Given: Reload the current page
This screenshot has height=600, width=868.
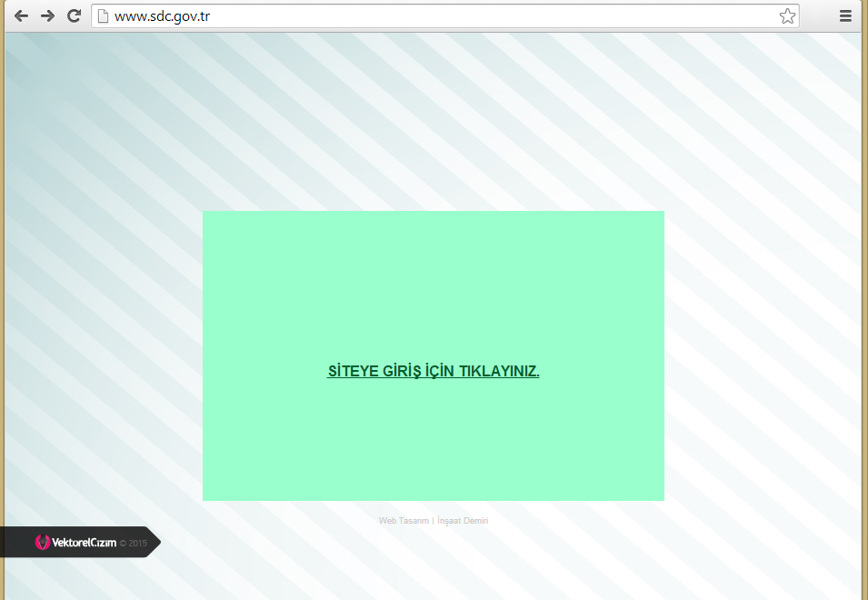Looking at the screenshot, I should tap(75, 15).
